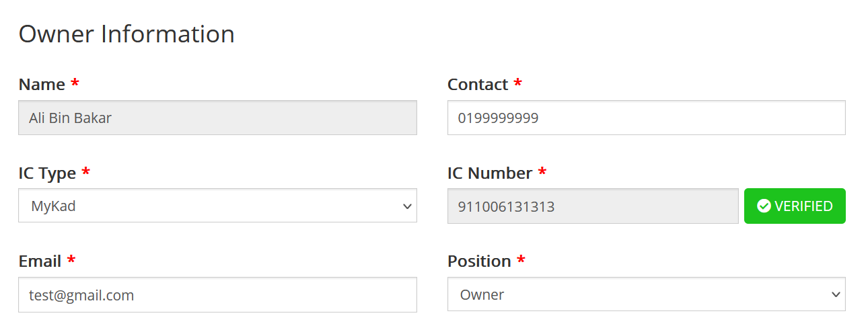Click the chevron arrow of IC Type select

tap(406, 206)
